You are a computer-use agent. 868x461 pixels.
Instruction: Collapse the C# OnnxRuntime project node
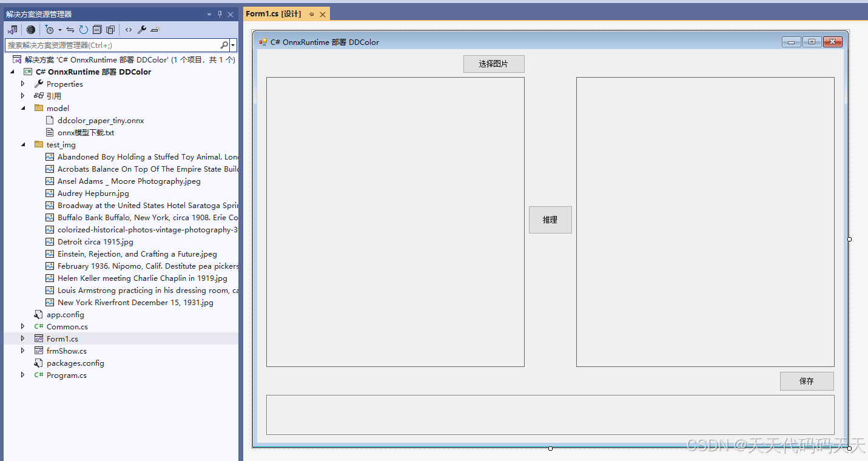[12, 72]
